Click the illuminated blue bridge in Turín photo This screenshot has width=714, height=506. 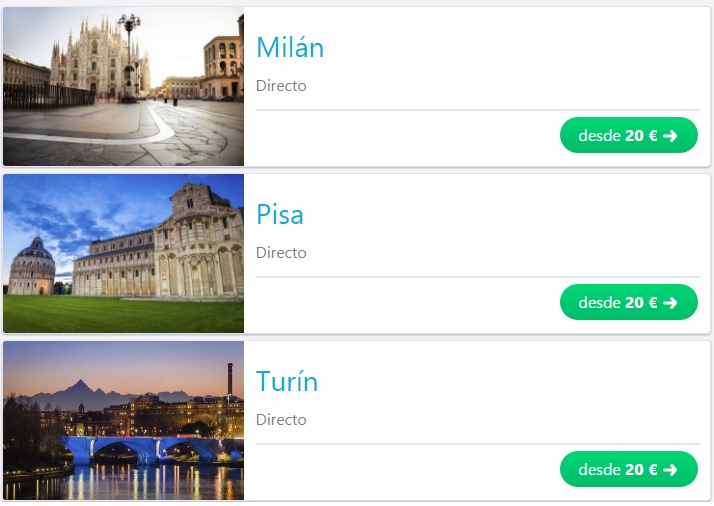[146, 450]
